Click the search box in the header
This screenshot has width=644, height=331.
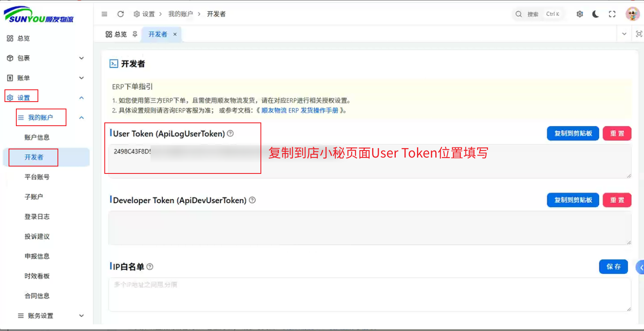(x=538, y=14)
